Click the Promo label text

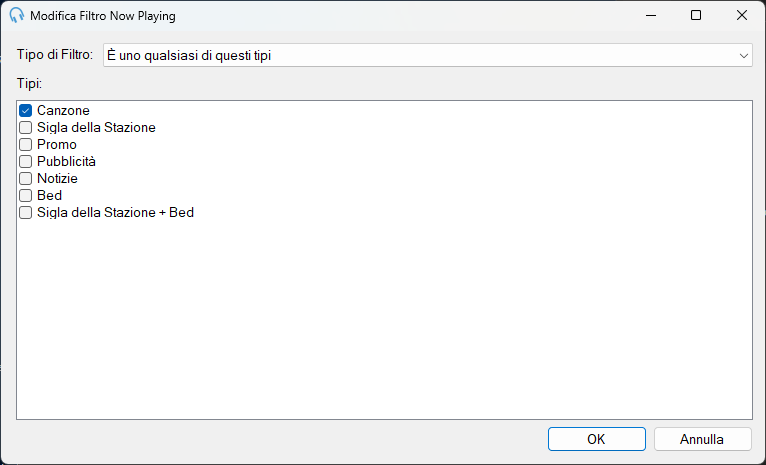click(57, 145)
